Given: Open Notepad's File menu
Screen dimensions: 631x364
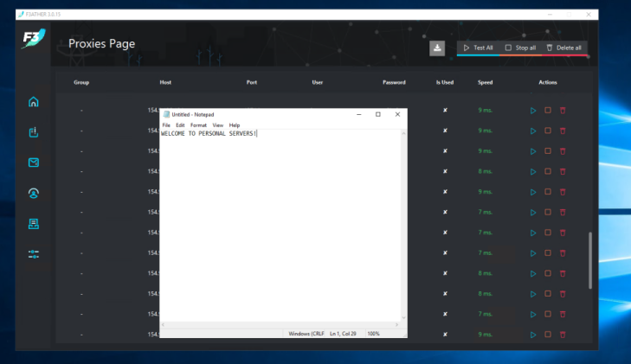Looking at the screenshot, I should [166, 125].
